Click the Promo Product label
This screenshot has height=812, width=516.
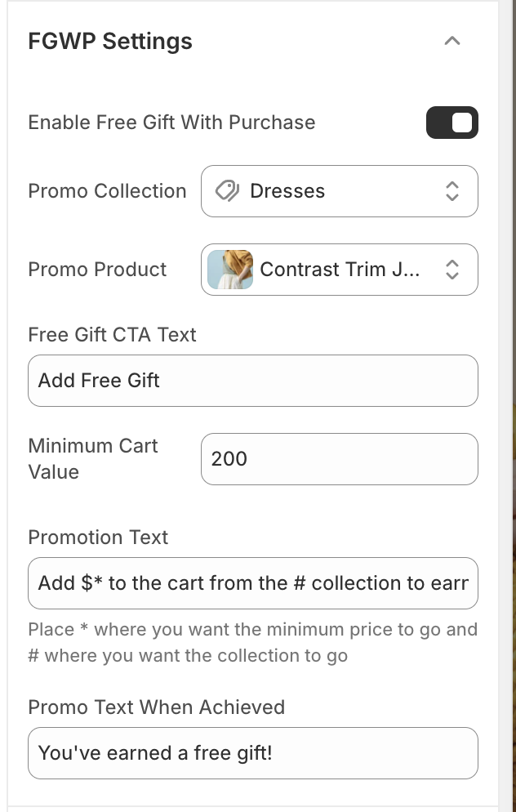(97, 270)
